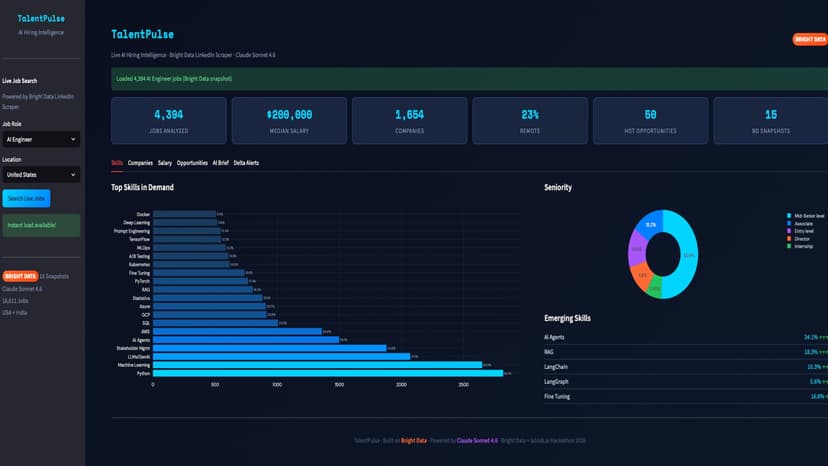Click the Python bar in the skills chart
828x466 pixels.
(x=328, y=374)
